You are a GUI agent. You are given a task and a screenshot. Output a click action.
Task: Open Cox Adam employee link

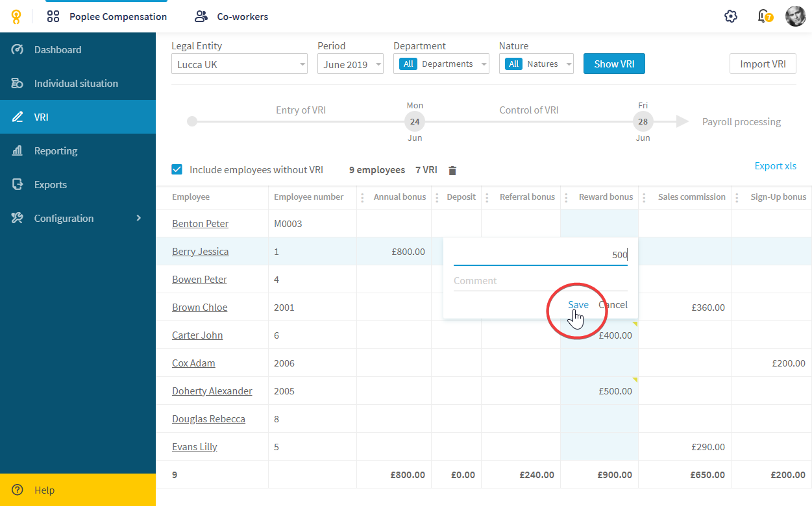click(x=193, y=363)
